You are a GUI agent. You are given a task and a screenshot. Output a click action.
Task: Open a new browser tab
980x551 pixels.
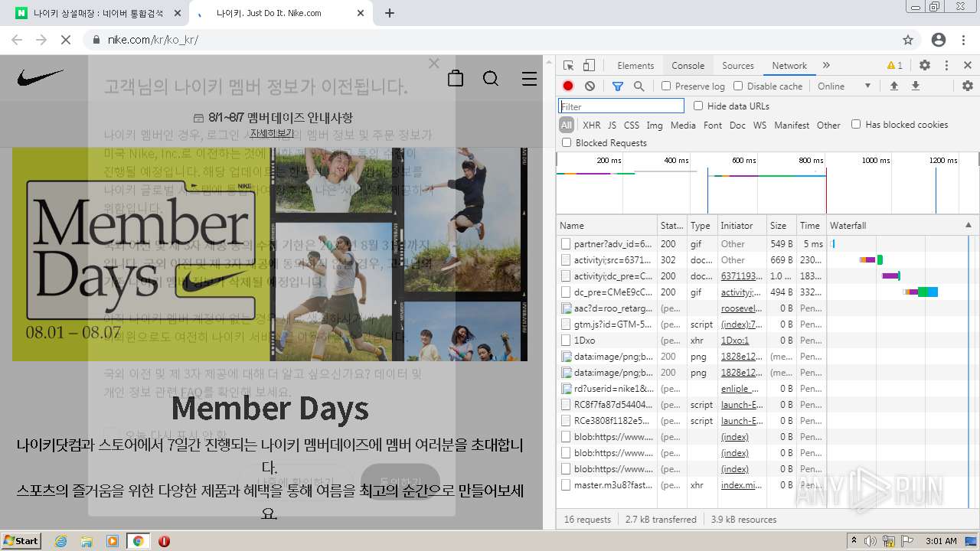[390, 13]
